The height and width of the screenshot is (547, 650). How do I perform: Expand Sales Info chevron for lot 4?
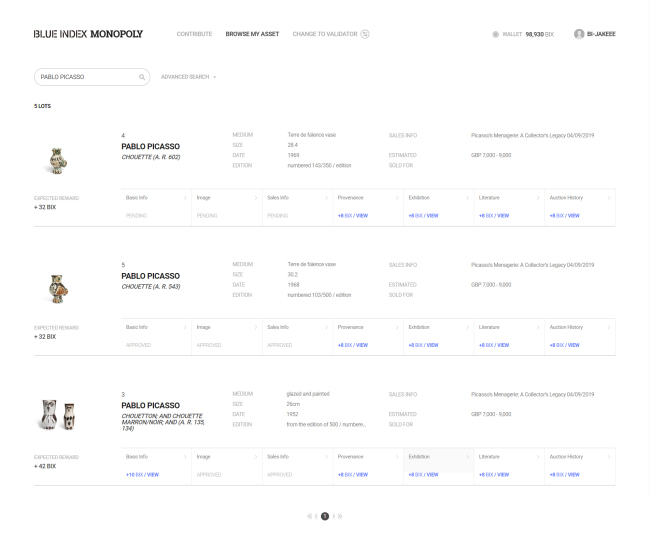coord(326,198)
